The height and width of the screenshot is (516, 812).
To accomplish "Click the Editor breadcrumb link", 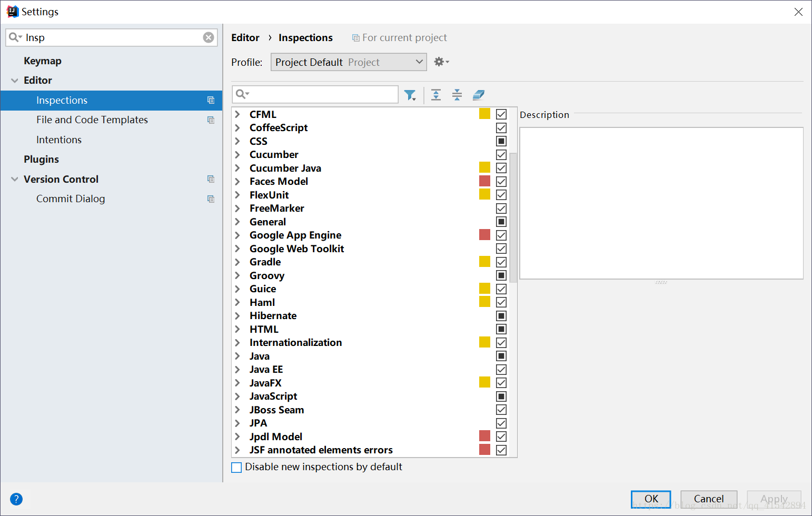I will [245, 37].
